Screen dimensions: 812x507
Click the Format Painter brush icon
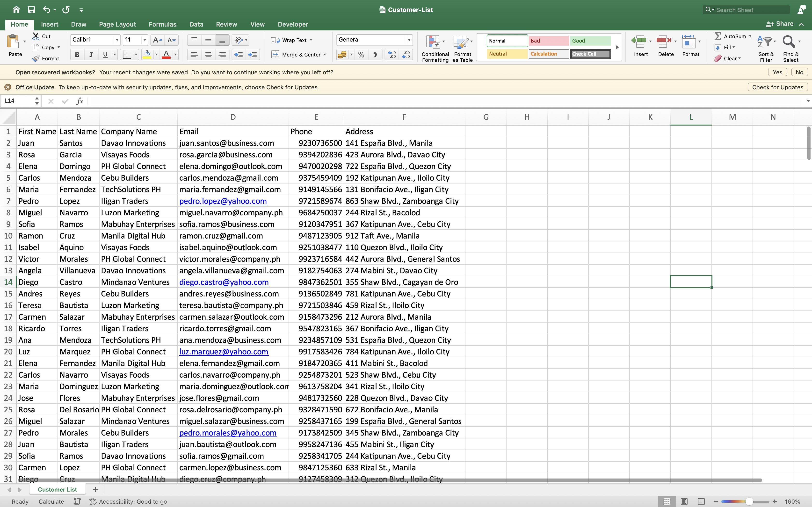(36, 58)
